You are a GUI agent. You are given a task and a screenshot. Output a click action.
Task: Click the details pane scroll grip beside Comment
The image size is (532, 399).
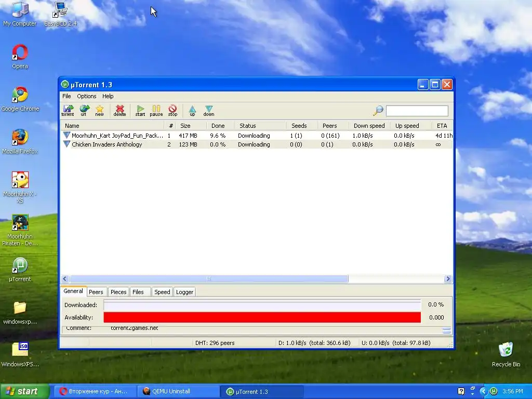447,330
